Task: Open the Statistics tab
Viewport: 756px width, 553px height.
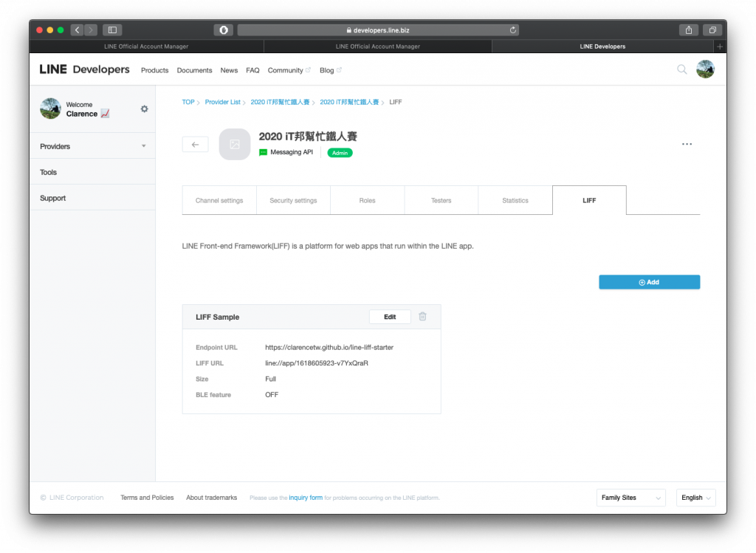Action: pos(515,201)
